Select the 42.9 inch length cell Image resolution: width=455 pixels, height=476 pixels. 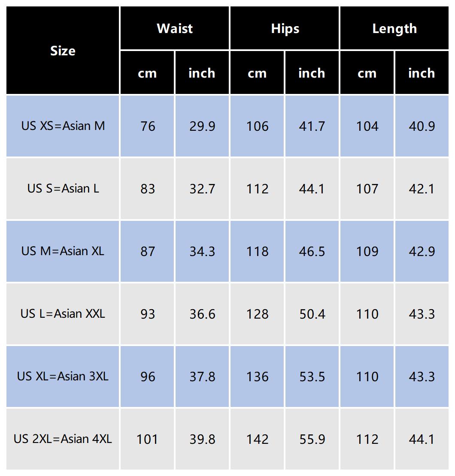422,251
